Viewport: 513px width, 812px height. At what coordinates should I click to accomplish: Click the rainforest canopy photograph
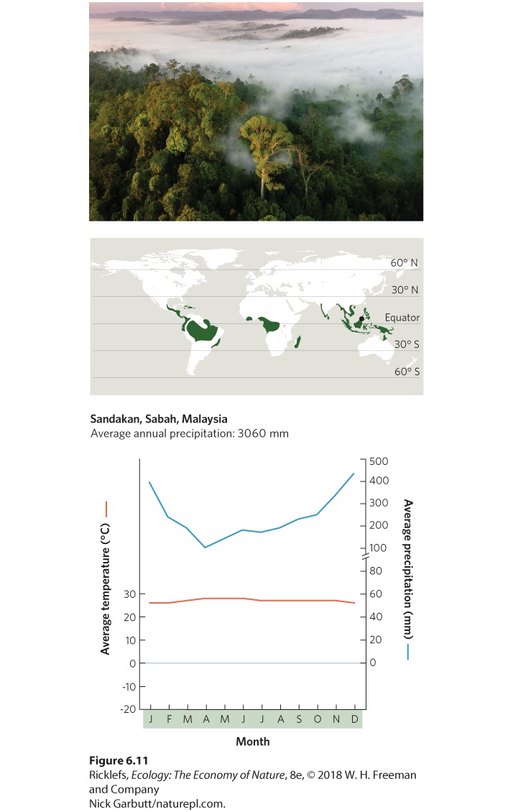[x=256, y=111]
